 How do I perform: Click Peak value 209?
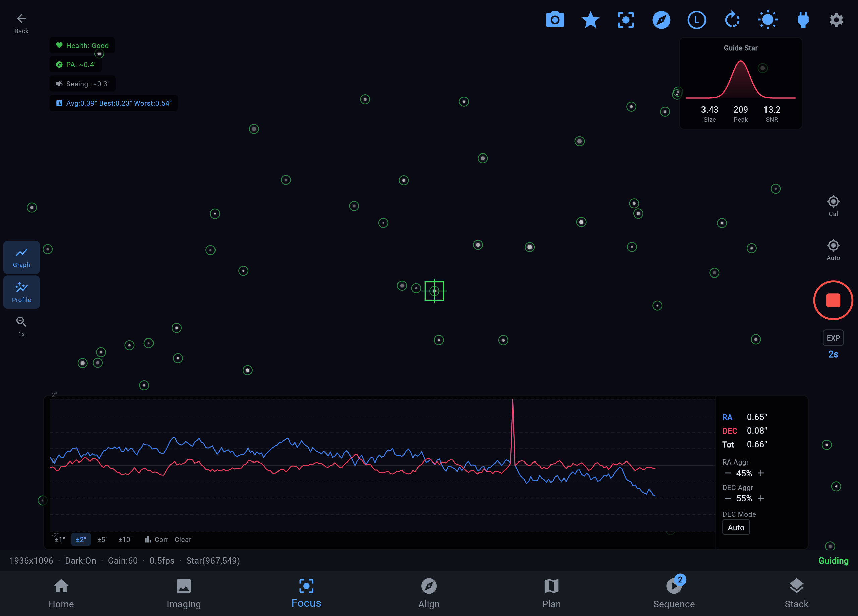pyautogui.click(x=740, y=109)
